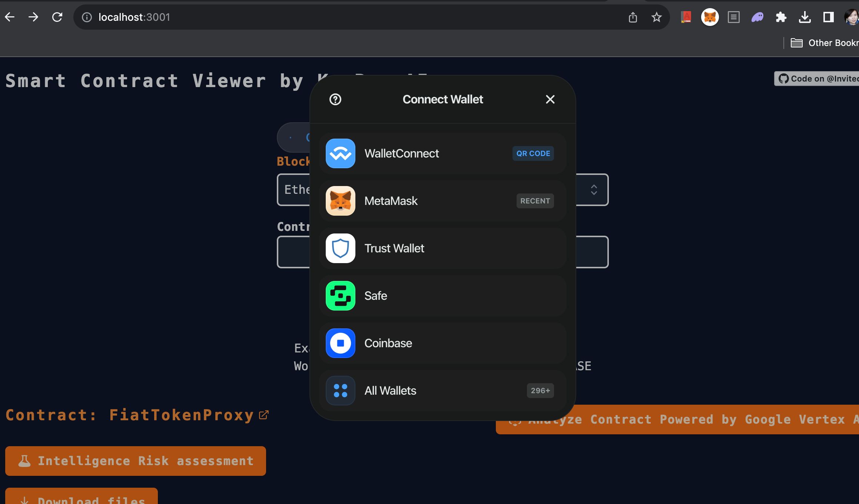Image resolution: width=859 pixels, height=504 pixels.
Task: Click the help question mark icon
Action: 335,99
